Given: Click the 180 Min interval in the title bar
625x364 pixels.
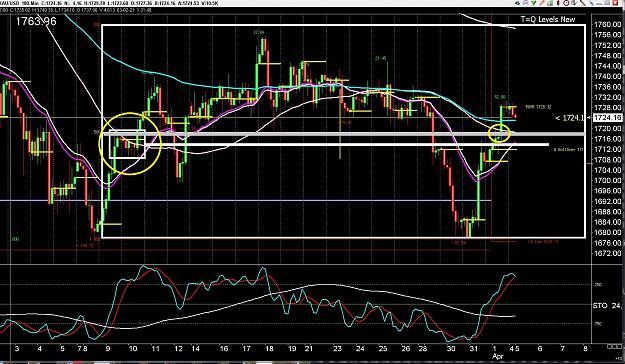Looking at the screenshot, I should (x=29, y=4).
